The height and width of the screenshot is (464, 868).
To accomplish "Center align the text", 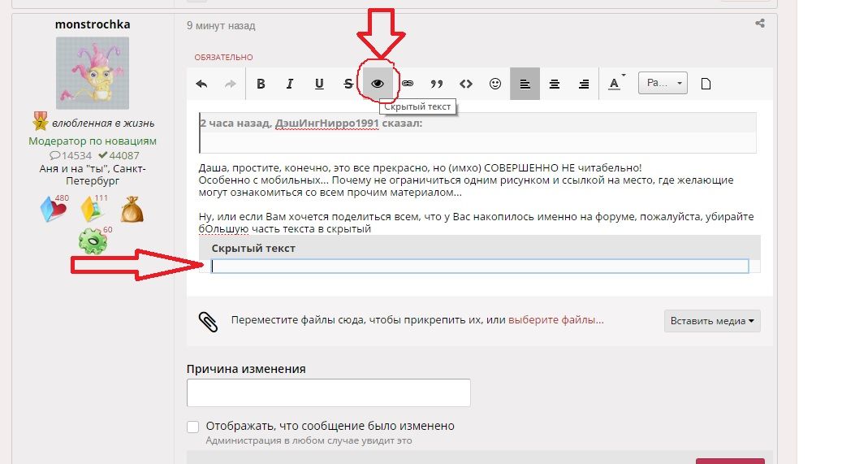I will coord(555,84).
